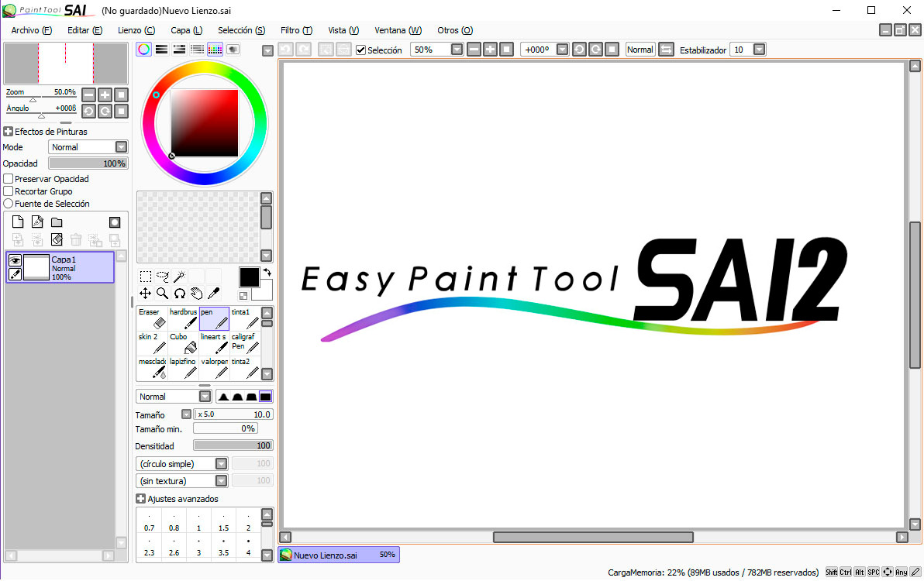924x581 pixels.
Task: Expand the Ajustes avanzados section
Action: [141, 499]
